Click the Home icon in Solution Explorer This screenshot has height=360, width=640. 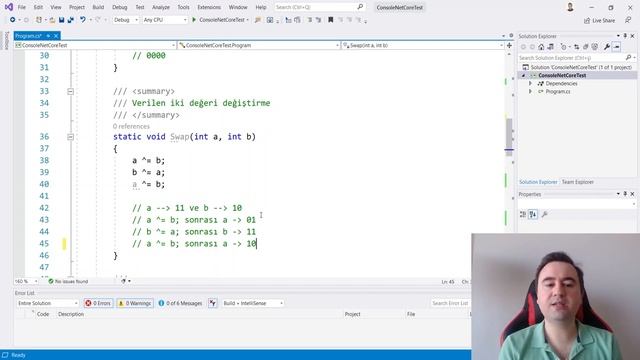pos(541,47)
